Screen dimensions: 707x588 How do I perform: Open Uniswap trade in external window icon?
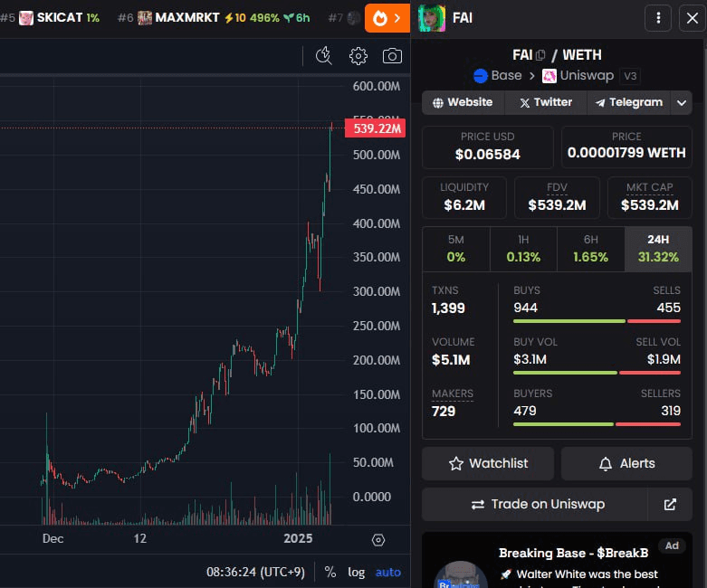click(670, 504)
